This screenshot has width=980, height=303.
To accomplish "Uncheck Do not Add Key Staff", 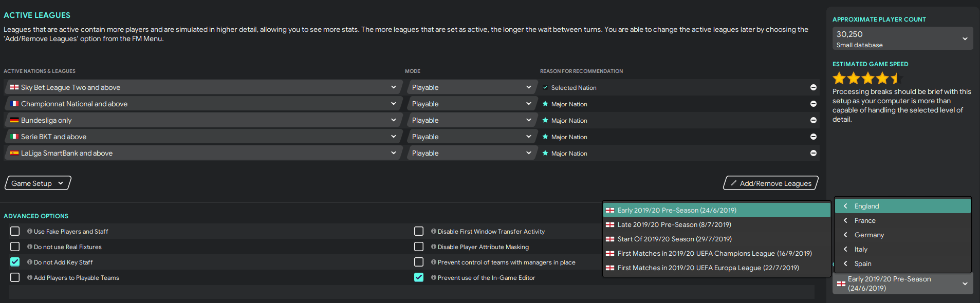I will (x=15, y=262).
